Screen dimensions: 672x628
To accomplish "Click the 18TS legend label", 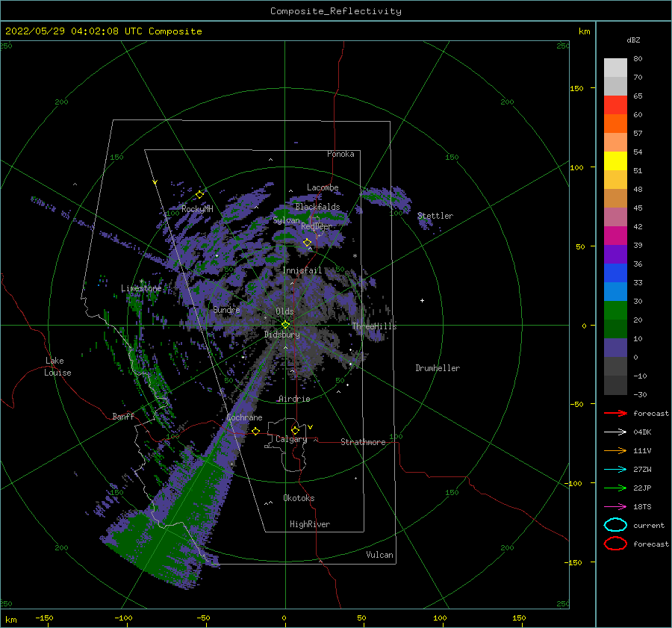I will (642, 507).
